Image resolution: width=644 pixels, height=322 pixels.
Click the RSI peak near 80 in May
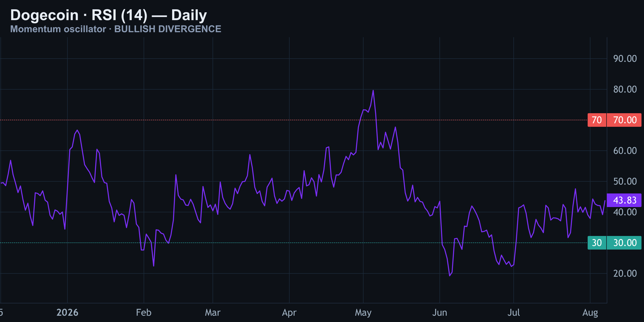pyautogui.click(x=373, y=90)
